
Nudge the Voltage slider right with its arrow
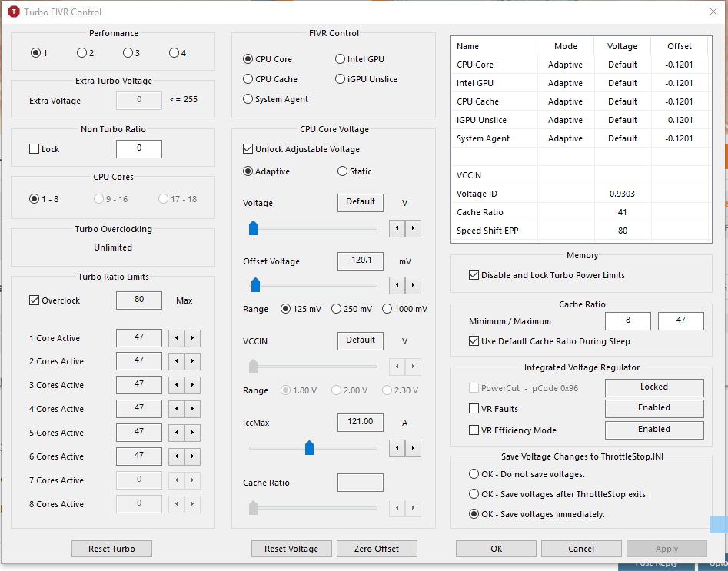coord(413,228)
